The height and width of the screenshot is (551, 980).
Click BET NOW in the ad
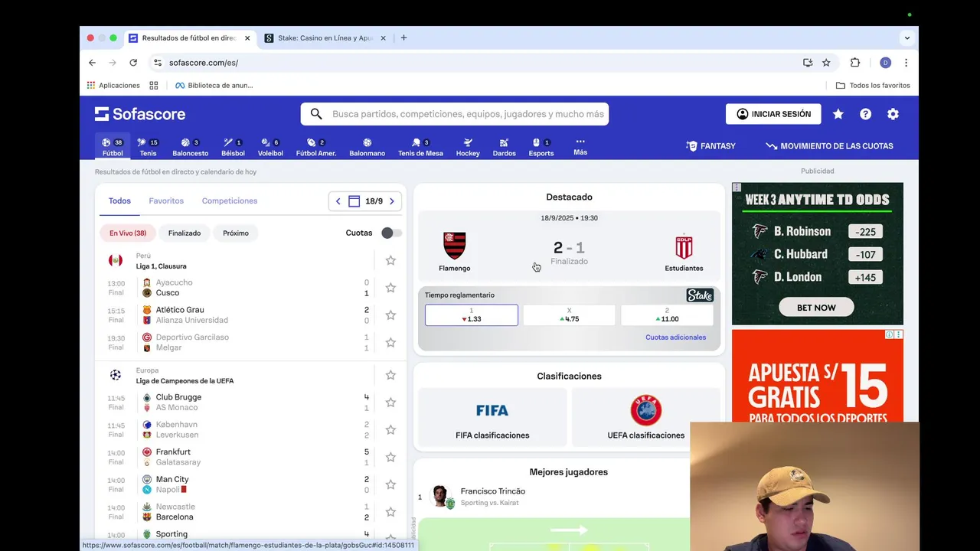click(x=816, y=308)
